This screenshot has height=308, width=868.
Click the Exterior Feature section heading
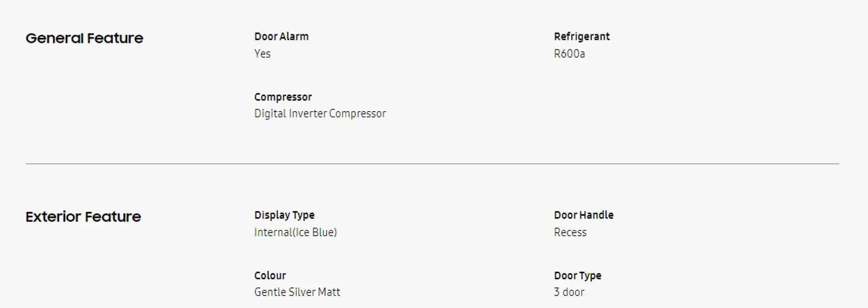(x=83, y=217)
